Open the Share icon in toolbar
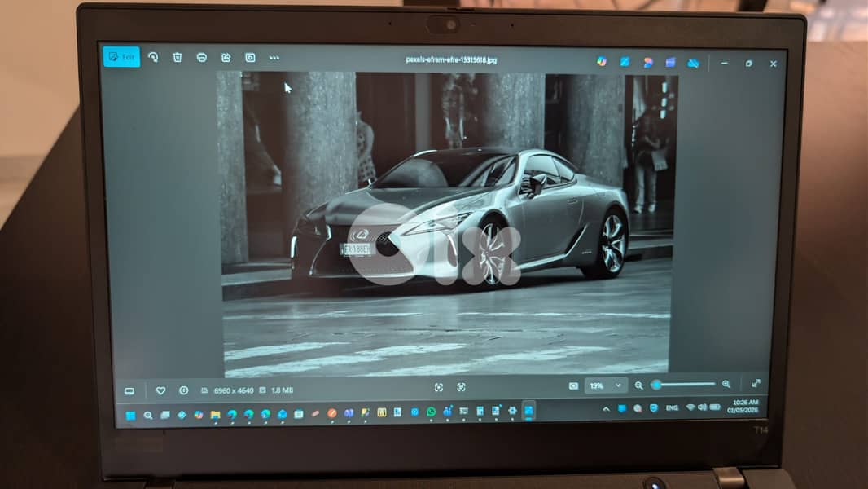This screenshot has height=489, width=868. coord(226,58)
